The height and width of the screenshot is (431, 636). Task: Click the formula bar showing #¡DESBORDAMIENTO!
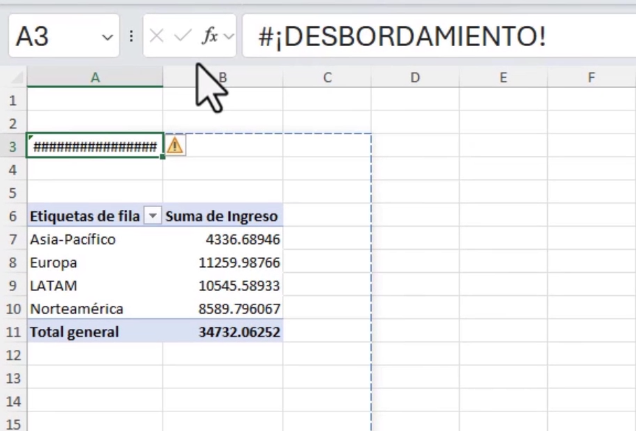tap(439, 36)
